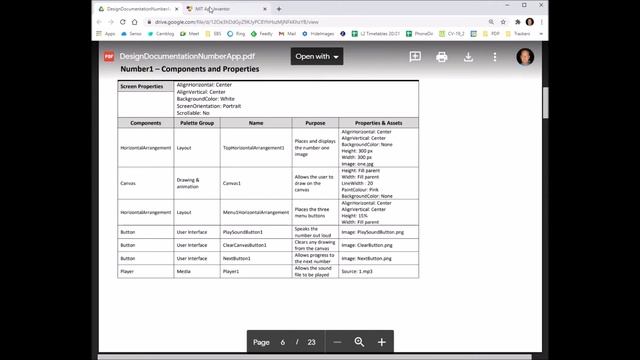Image resolution: width=640 pixels, height=360 pixels.
Task: Close the MIT App Inventor tab
Action: click(265, 9)
